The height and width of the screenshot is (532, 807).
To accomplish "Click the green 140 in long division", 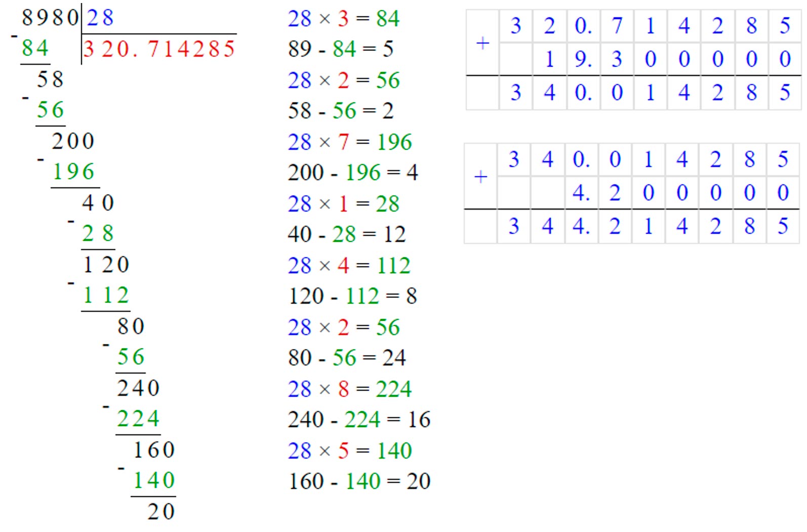I will tap(154, 481).
